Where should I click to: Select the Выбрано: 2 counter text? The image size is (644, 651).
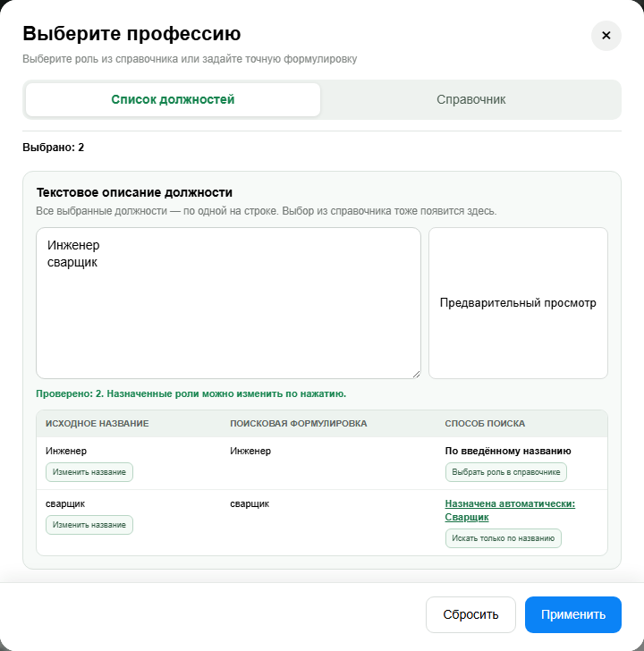pyautogui.click(x=53, y=148)
